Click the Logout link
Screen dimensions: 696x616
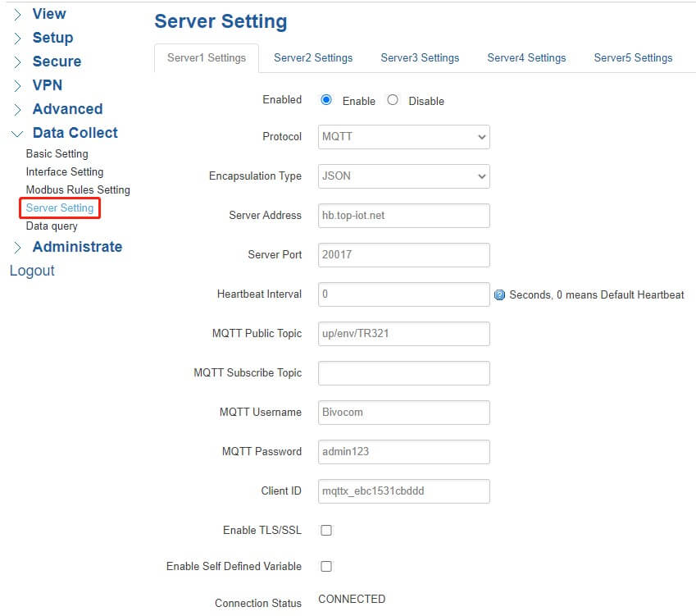pos(32,271)
